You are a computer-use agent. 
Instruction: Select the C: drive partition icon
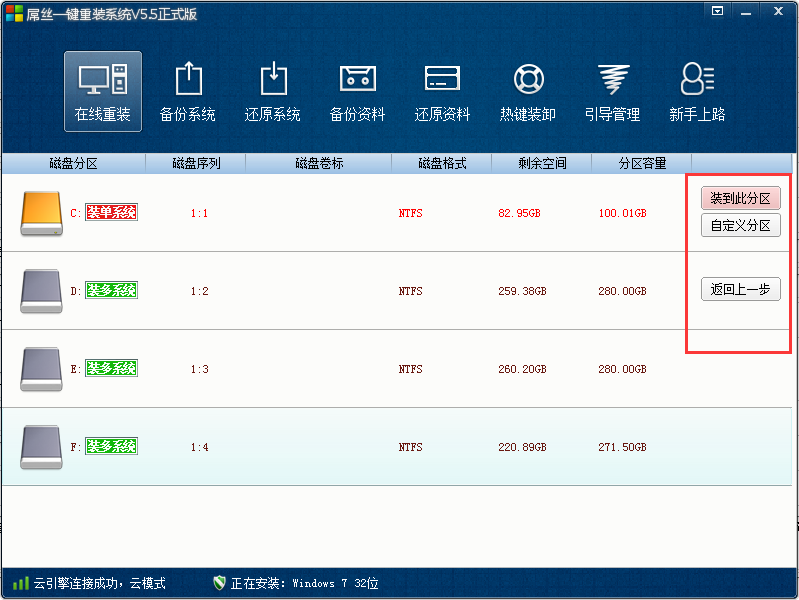click(41, 213)
